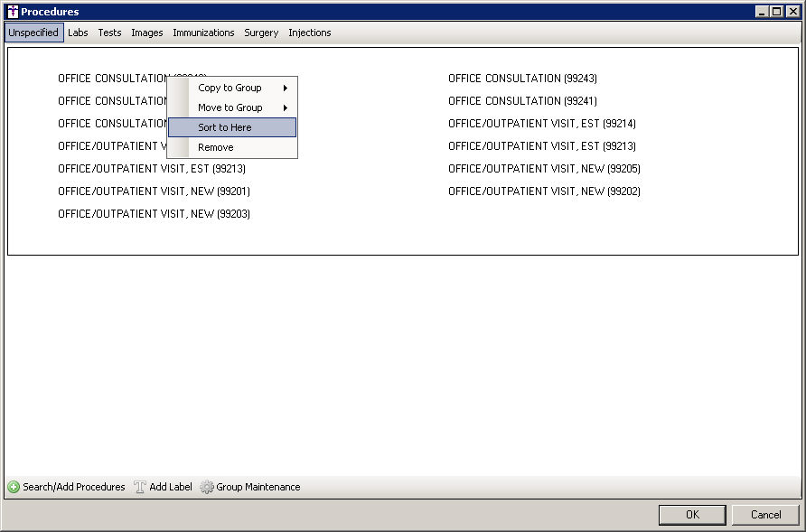Expand the Copy to Group submenu arrow

(x=286, y=88)
